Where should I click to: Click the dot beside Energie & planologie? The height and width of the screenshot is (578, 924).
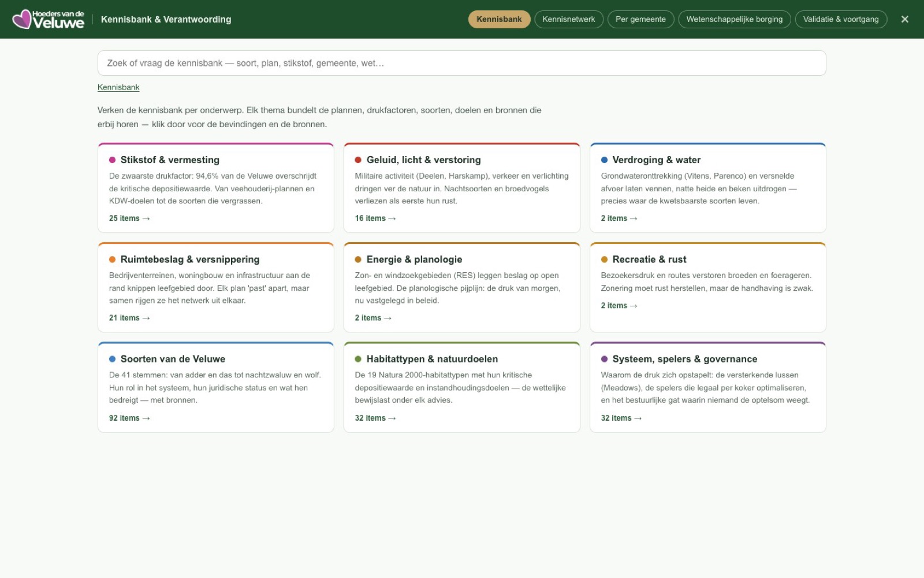click(358, 260)
